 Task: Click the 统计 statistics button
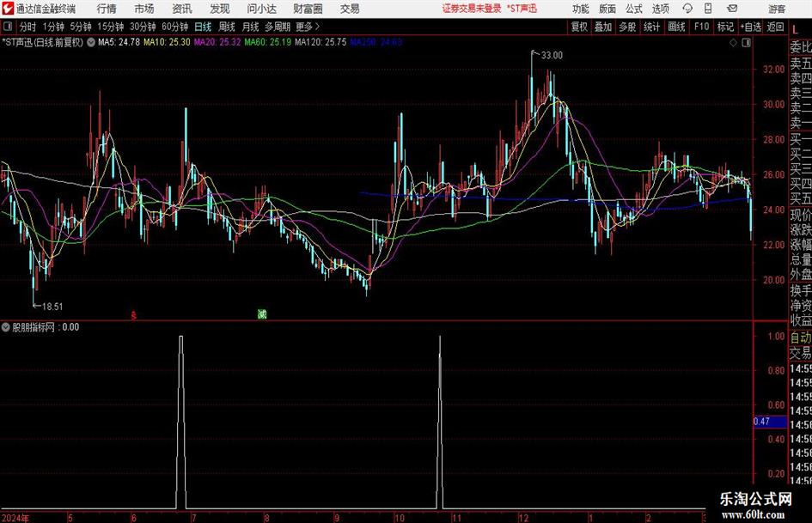tap(651, 27)
